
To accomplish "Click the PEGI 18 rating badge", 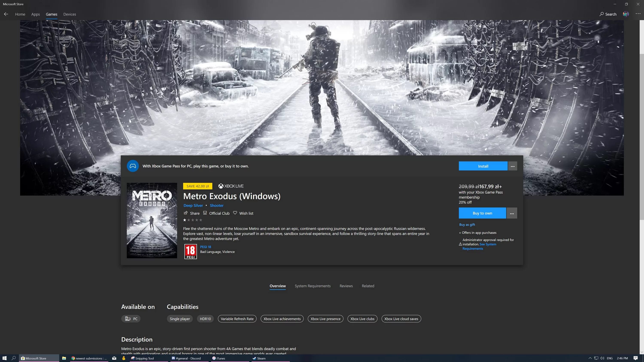I will coord(190,252).
